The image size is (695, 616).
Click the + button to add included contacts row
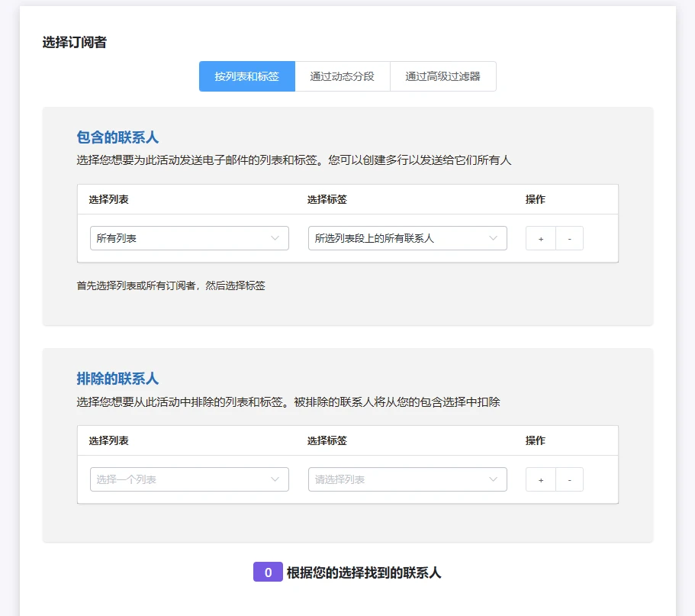pos(540,238)
